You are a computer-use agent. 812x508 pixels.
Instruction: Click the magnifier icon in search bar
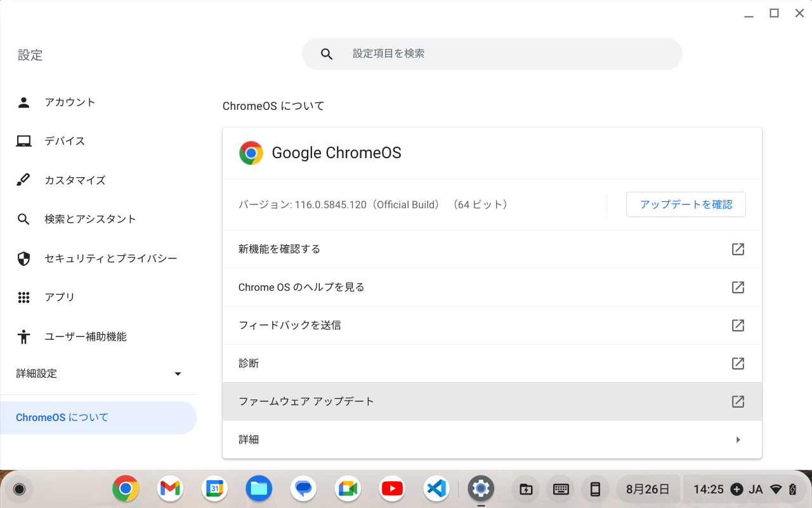pos(327,54)
